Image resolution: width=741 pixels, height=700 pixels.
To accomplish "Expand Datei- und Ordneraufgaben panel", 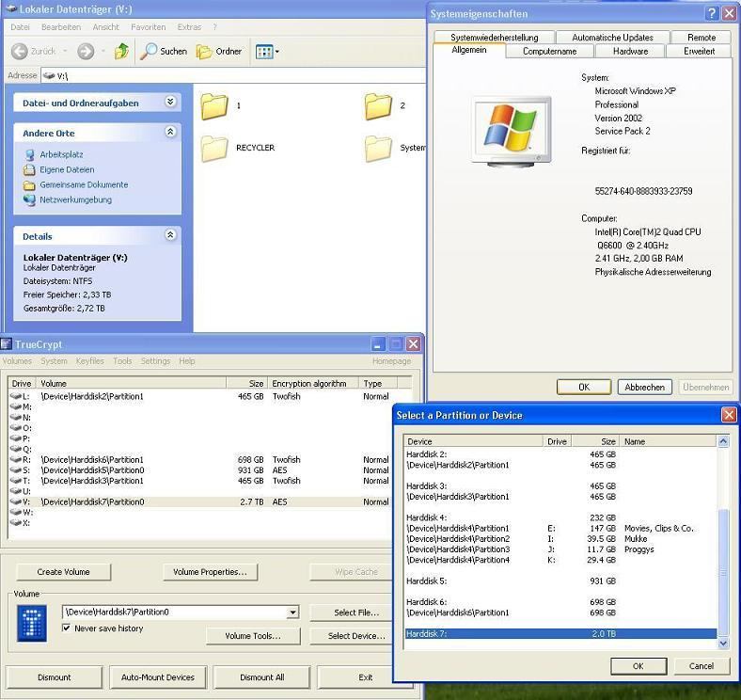I will (x=170, y=102).
